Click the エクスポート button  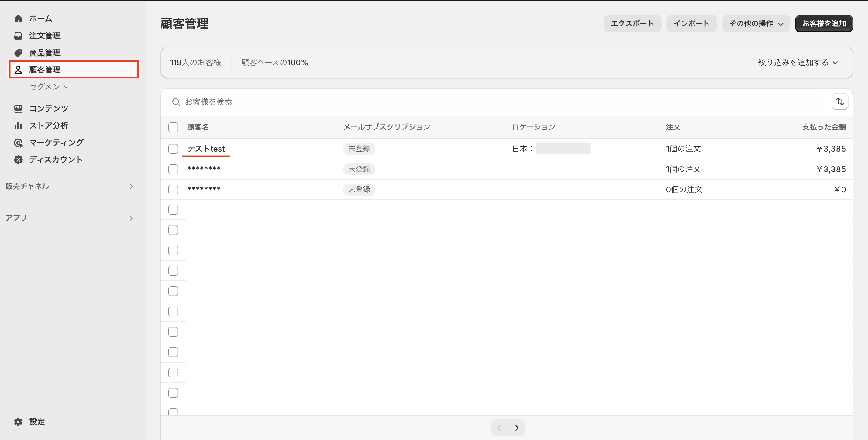[632, 23]
